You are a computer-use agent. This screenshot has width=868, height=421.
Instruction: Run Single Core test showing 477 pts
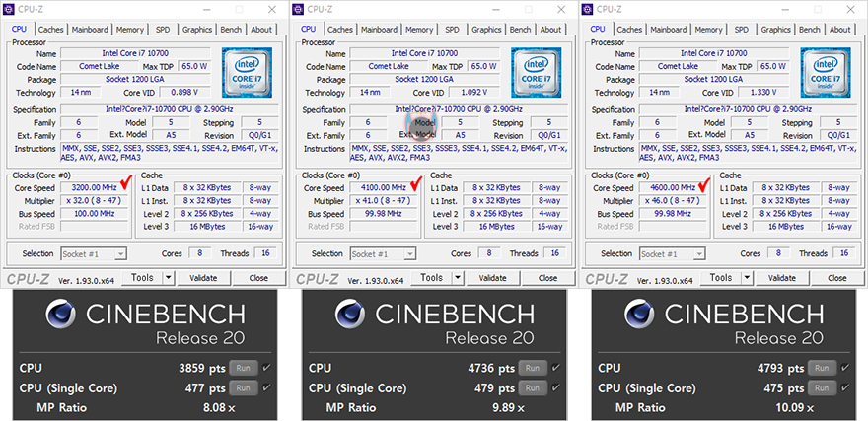[x=243, y=387]
